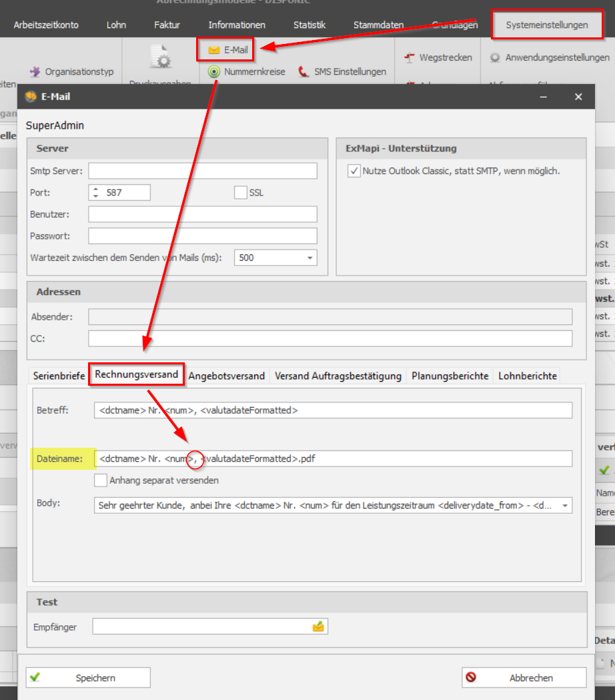Open the Stammdaten ribbon tab

pos(378,25)
